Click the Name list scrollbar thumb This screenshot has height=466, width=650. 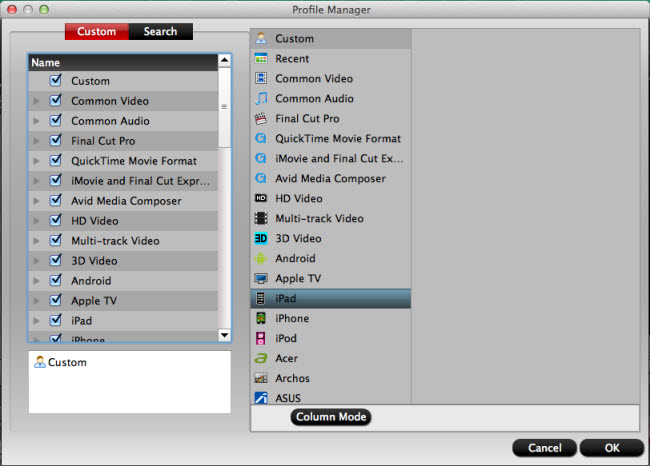(224, 107)
